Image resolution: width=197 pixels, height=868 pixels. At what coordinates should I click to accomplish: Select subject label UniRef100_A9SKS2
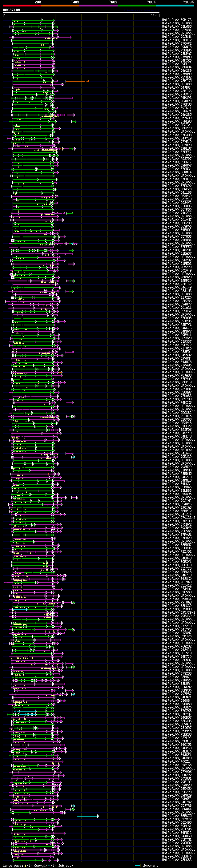177,311
